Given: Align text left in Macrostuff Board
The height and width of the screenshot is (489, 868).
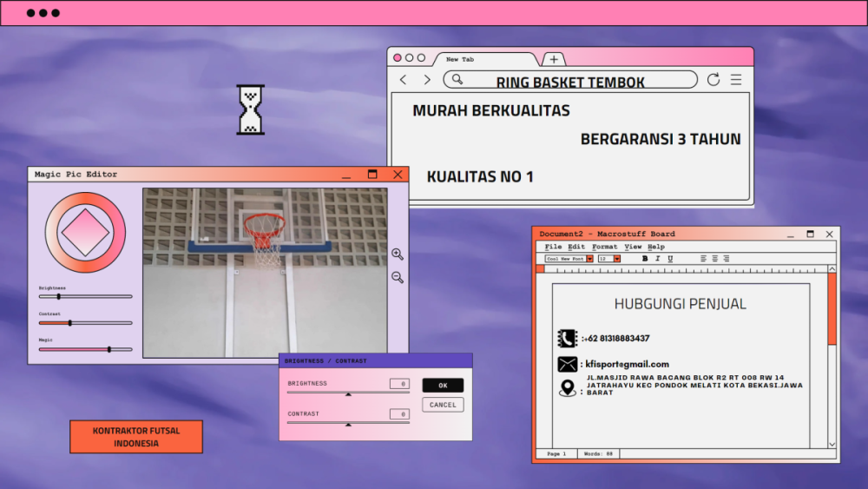Looking at the screenshot, I should tap(704, 259).
